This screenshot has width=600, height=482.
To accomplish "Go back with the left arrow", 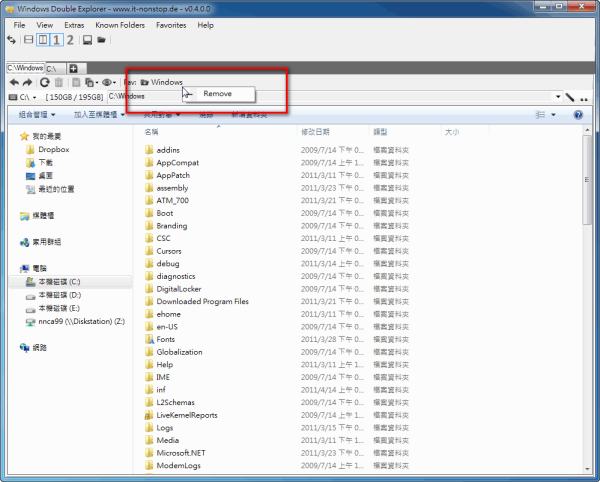I will 14,82.
